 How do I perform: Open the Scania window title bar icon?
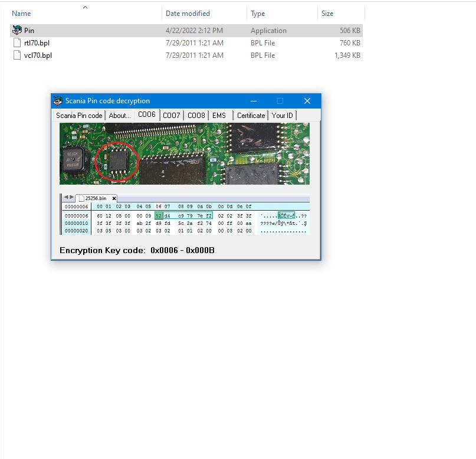pos(58,101)
